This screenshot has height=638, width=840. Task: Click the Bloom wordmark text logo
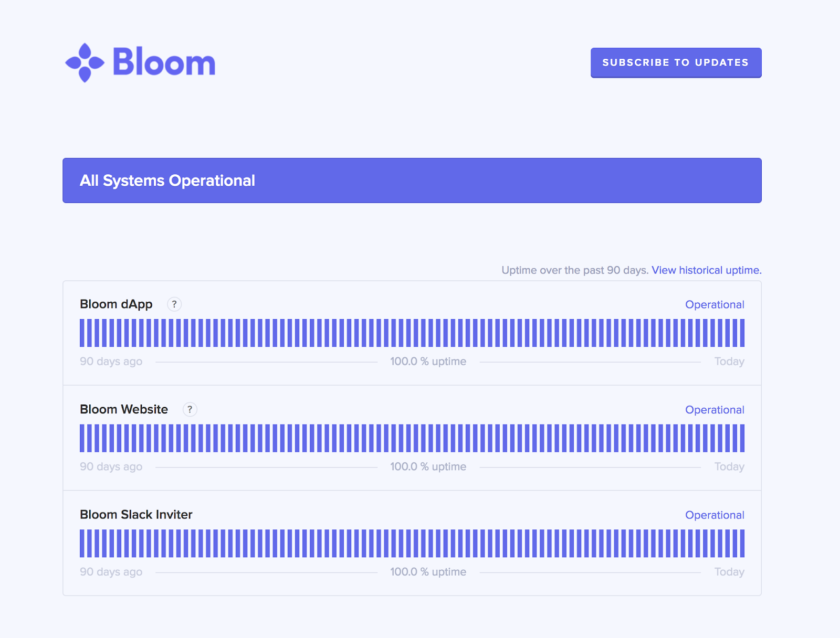164,62
